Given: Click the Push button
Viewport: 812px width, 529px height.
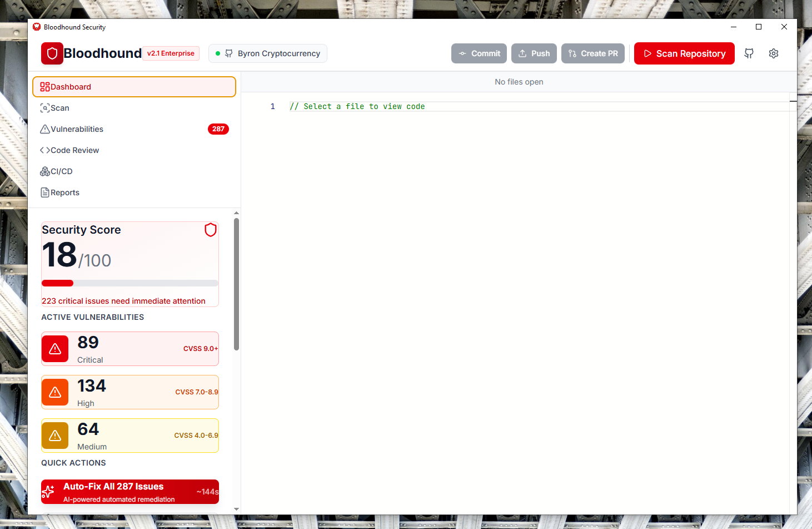Looking at the screenshot, I should click(x=534, y=53).
